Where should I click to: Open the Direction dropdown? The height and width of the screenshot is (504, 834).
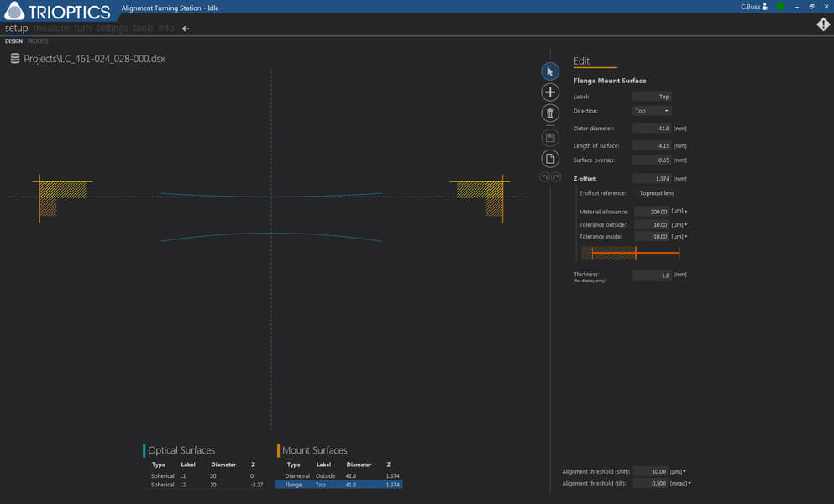[652, 111]
